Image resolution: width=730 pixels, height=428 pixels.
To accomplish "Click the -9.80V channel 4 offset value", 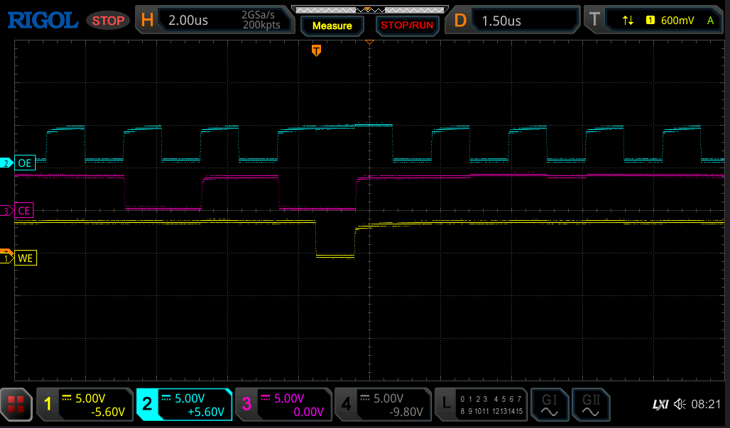I will pyautogui.click(x=406, y=412).
